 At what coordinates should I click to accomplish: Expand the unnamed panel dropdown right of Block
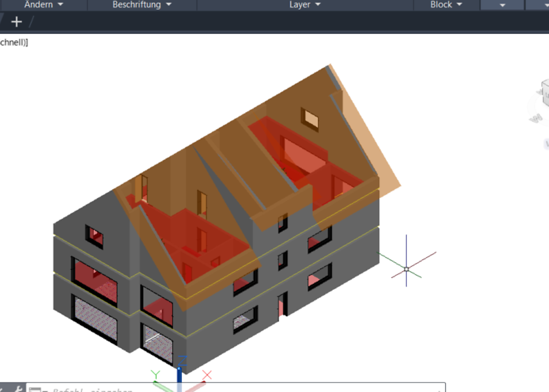coord(502,5)
